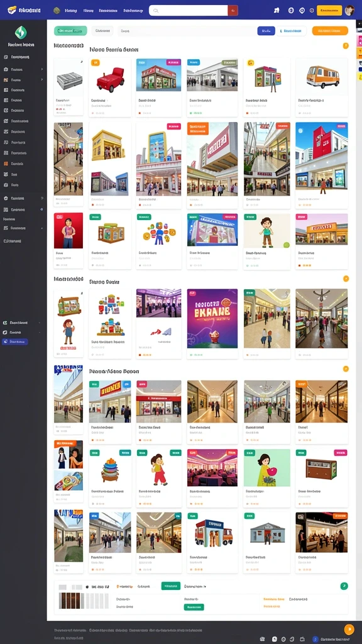The width and height of the screenshot is (362, 644).
Task: Click the orange grid icon in sidebar list
Action: 6,164
